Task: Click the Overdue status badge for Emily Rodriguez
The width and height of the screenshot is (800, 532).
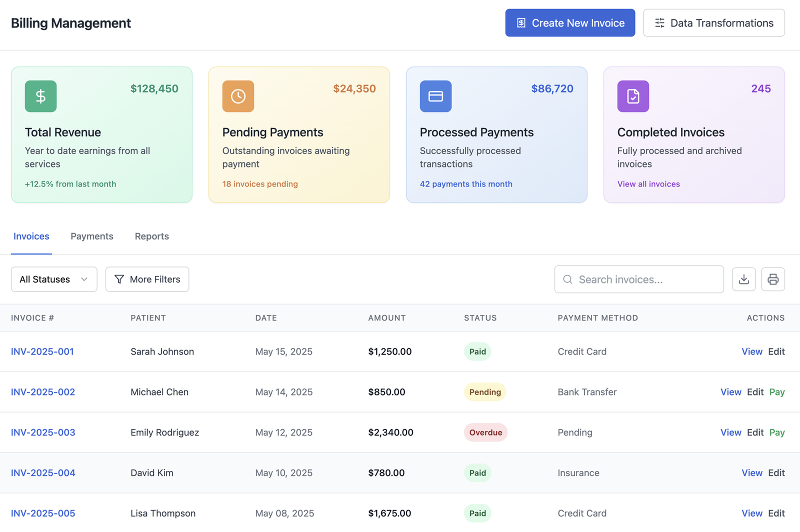Action: coord(485,432)
